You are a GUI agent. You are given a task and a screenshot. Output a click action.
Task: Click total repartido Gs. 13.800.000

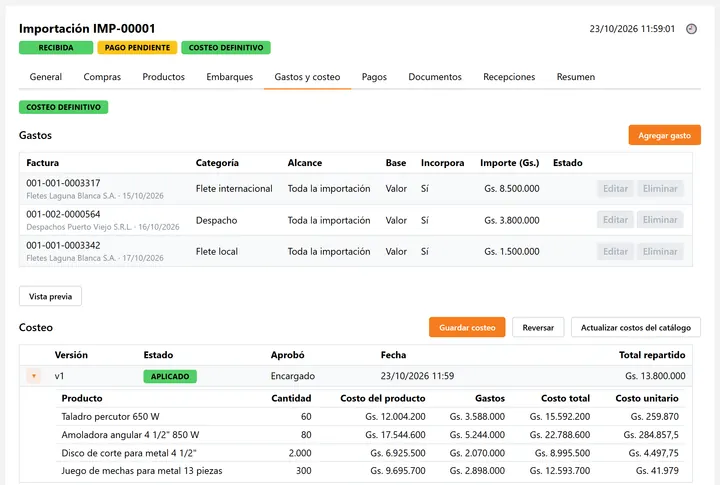click(x=655, y=376)
